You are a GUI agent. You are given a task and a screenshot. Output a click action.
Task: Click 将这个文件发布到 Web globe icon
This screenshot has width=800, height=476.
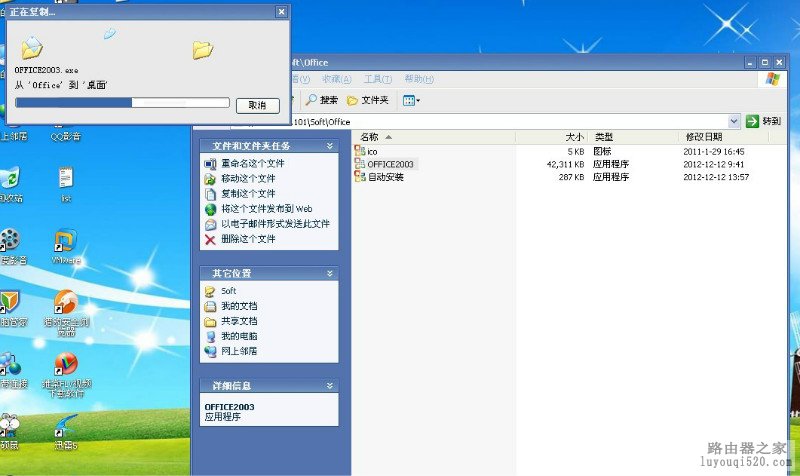210,209
